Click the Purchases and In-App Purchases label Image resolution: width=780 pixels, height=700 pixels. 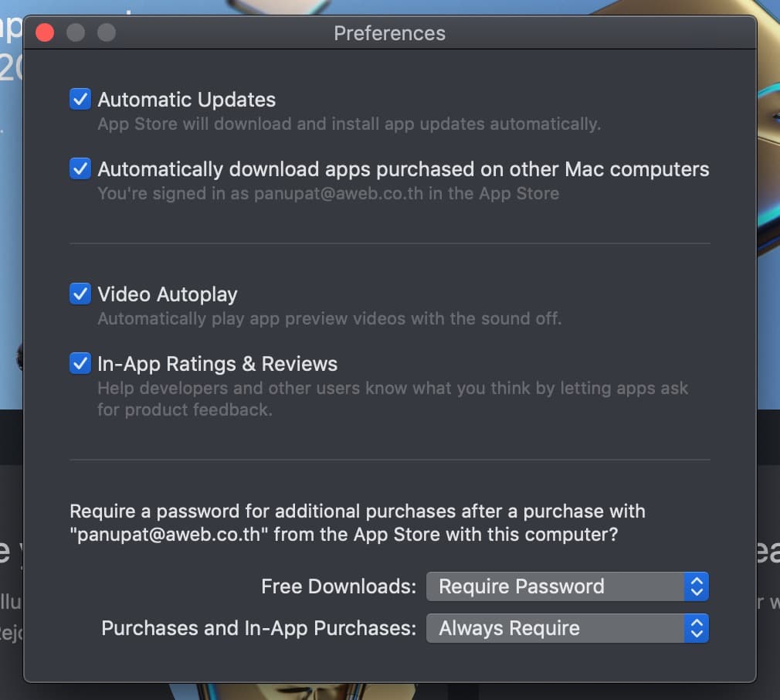pos(259,628)
